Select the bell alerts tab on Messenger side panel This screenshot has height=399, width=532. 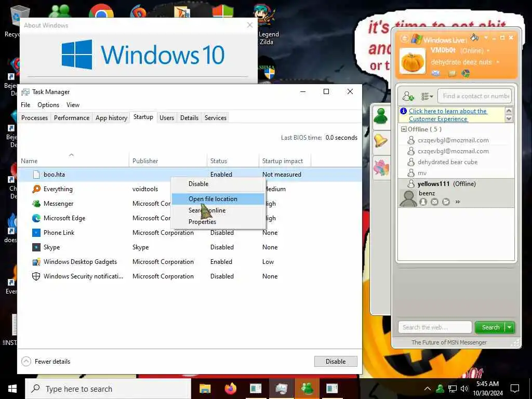[x=381, y=140]
